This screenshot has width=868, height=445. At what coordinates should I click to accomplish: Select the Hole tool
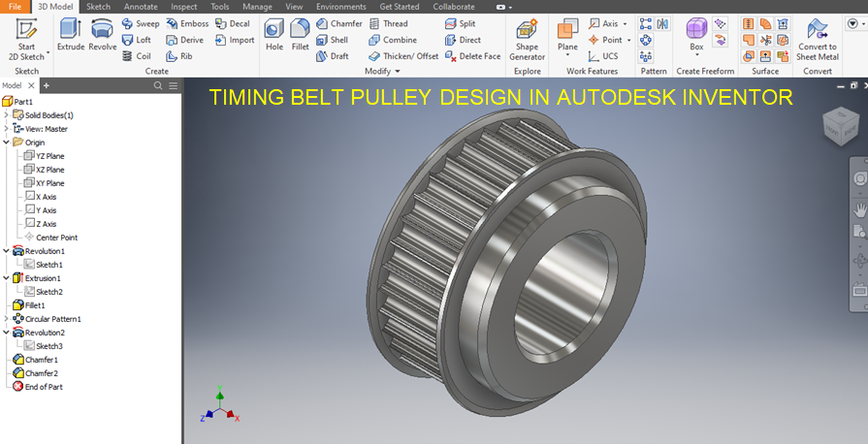pyautogui.click(x=274, y=35)
